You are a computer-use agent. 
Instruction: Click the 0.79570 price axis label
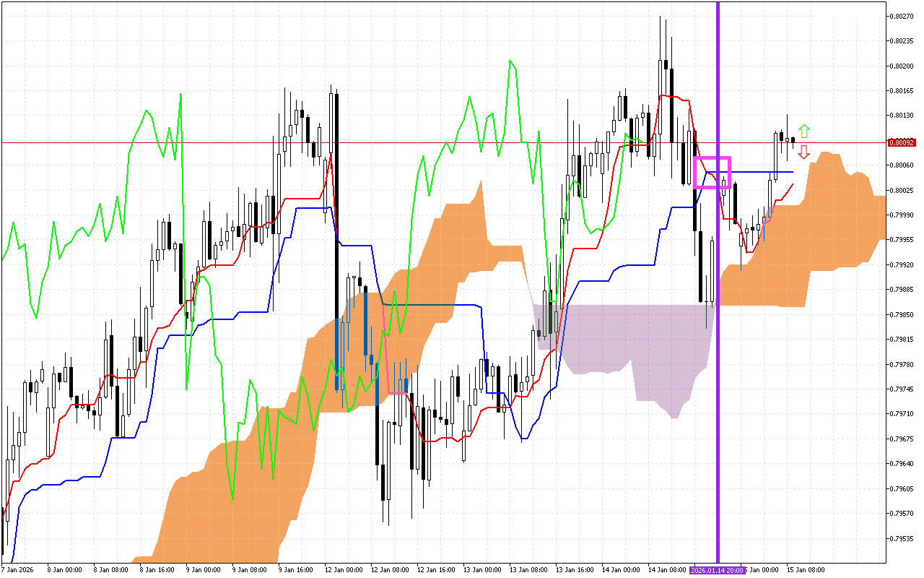(x=901, y=514)
